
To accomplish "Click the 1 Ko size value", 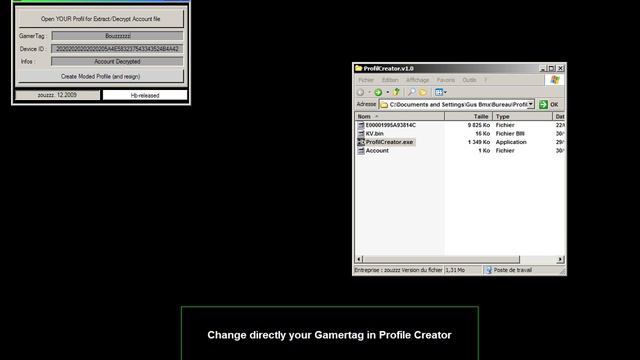I will click(484, 151).
